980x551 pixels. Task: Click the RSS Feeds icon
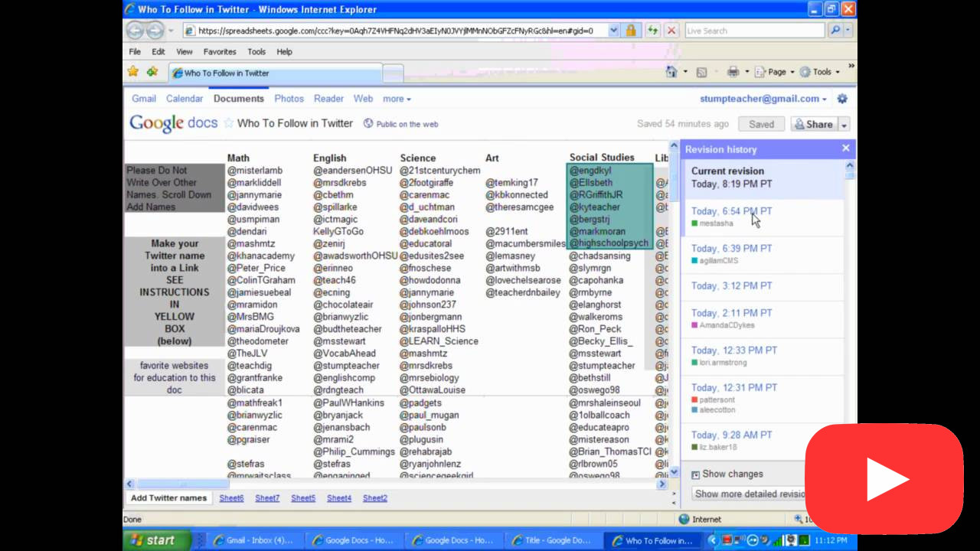pos(701,72)
